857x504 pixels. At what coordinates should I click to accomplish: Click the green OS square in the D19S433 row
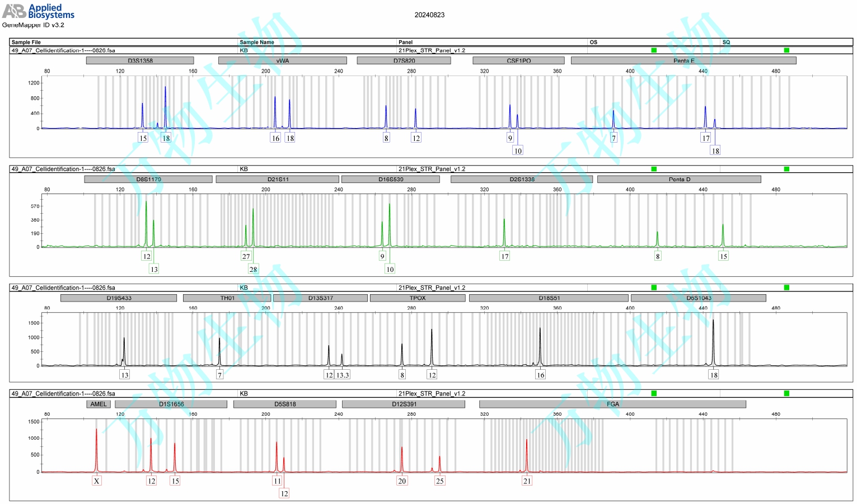(654, 288)
